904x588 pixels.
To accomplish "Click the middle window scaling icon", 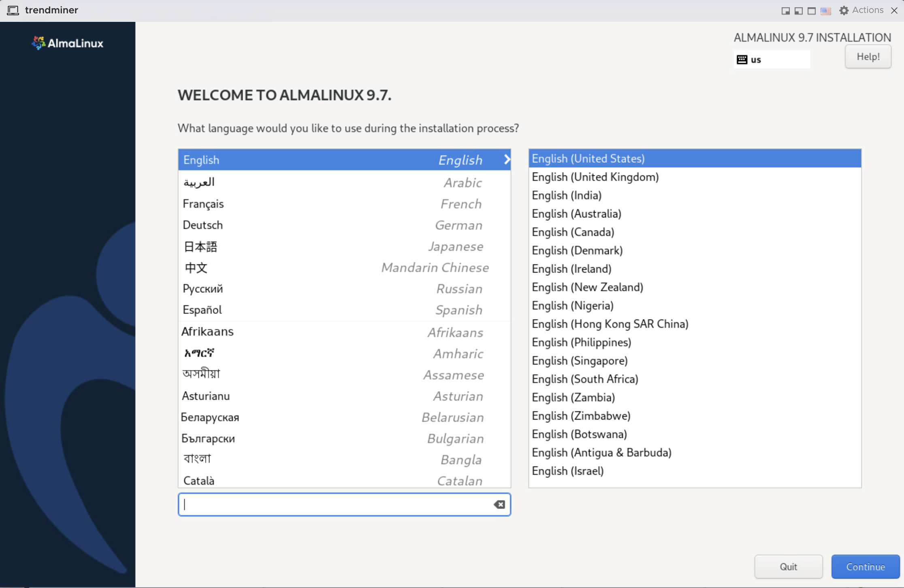I will click(x=798, y=11).
